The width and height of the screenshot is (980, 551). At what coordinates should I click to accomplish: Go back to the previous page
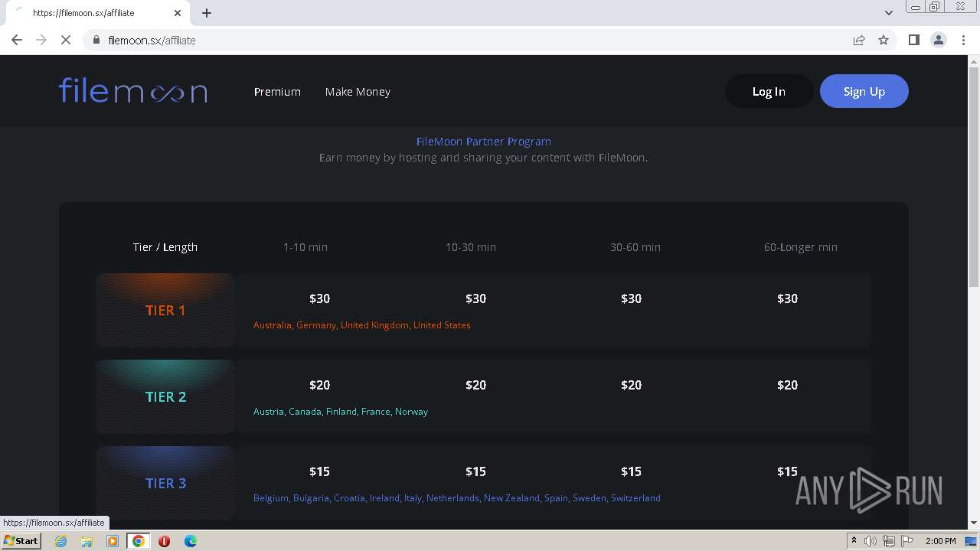click(17, 40)
